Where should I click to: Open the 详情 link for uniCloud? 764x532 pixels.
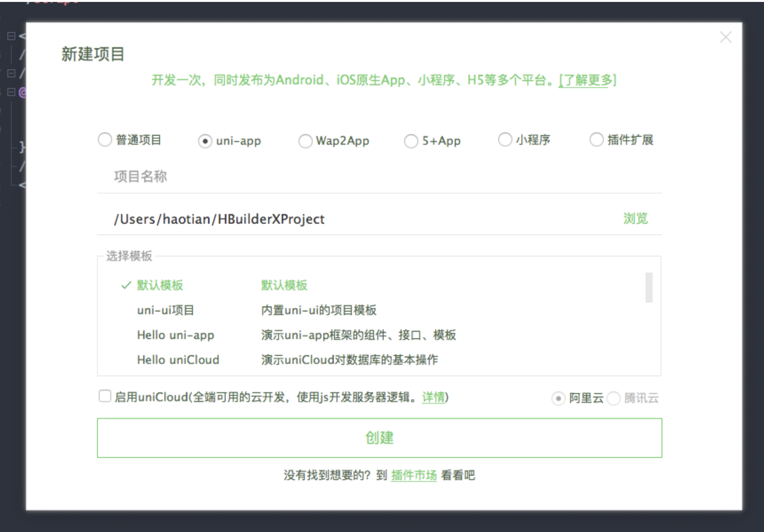pyautogui.click(x=433, y=397)
